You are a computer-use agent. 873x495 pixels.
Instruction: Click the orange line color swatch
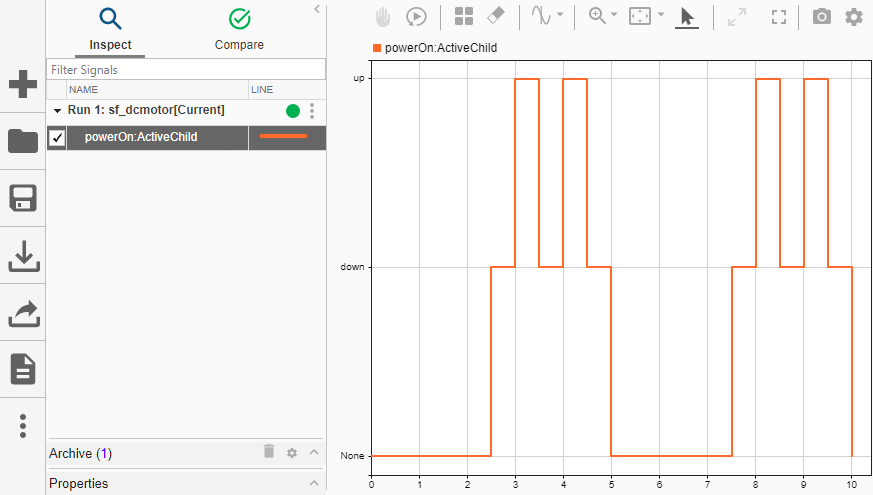tap(283, 136)
